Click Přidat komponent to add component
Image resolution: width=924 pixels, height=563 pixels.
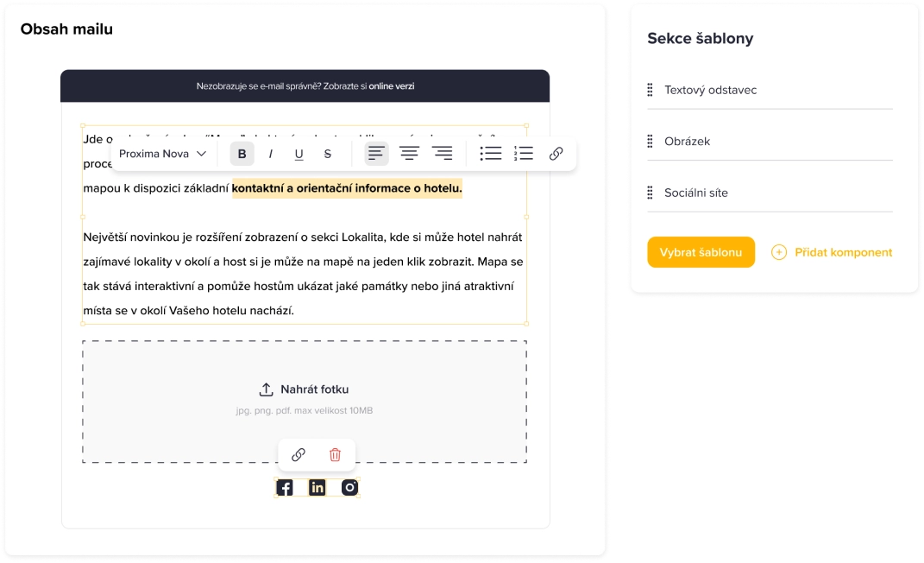pos(832,252)
